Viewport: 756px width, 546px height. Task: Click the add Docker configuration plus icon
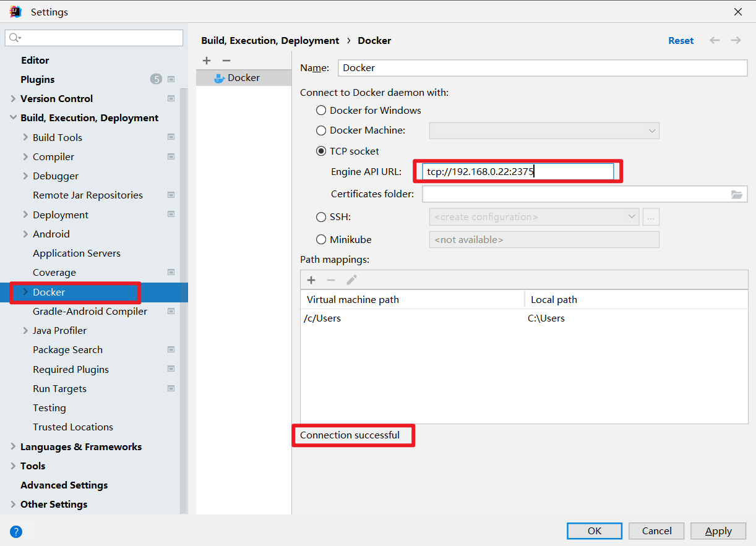(207, 61)
